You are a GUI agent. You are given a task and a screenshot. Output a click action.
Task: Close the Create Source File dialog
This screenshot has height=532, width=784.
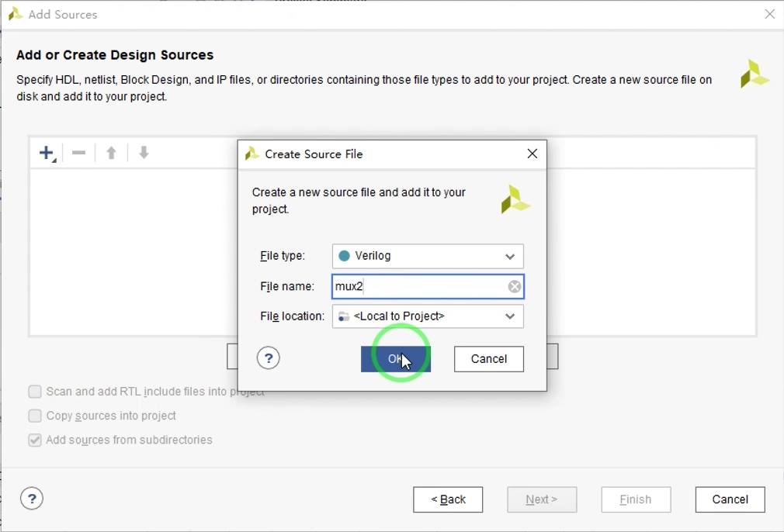pos(532,154)
